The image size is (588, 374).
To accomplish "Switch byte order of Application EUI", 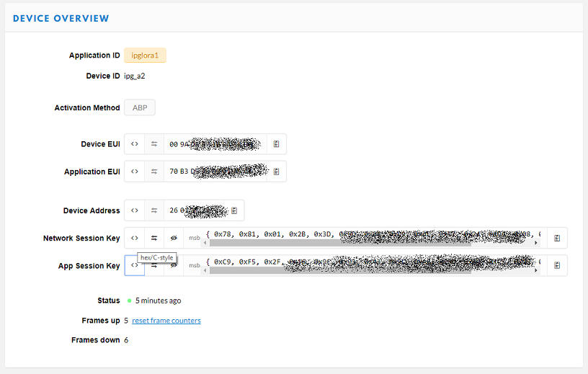I will point(154,172).
